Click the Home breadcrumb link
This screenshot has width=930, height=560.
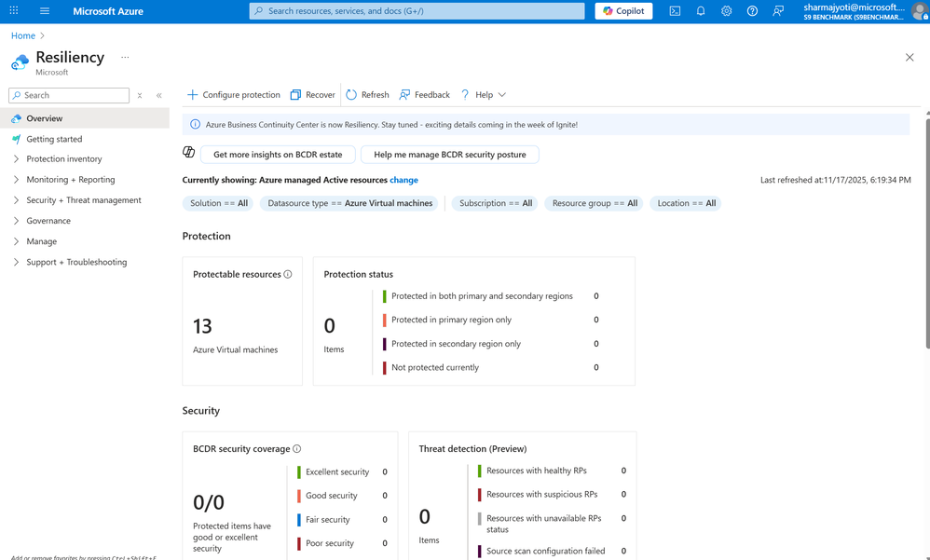(x=23, y=35)
